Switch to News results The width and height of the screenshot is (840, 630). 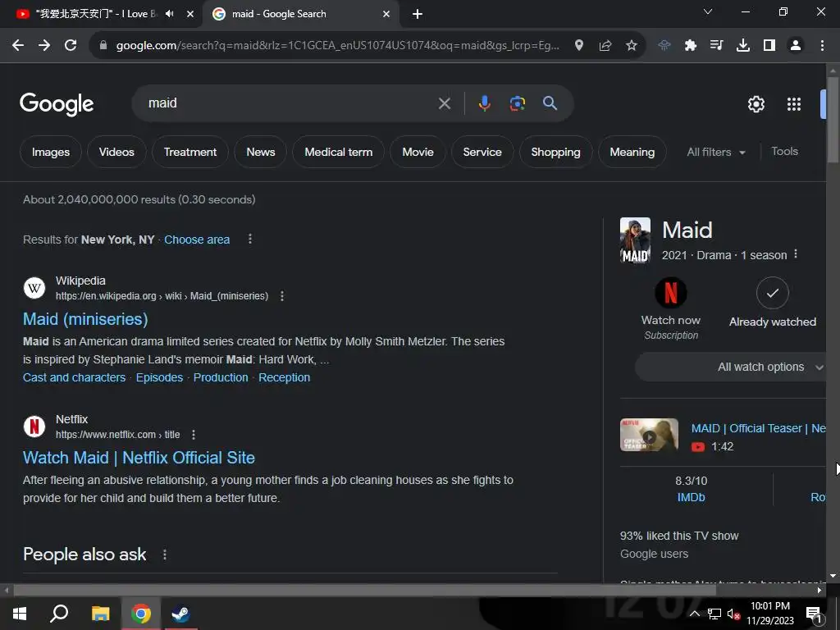point(260,152)
